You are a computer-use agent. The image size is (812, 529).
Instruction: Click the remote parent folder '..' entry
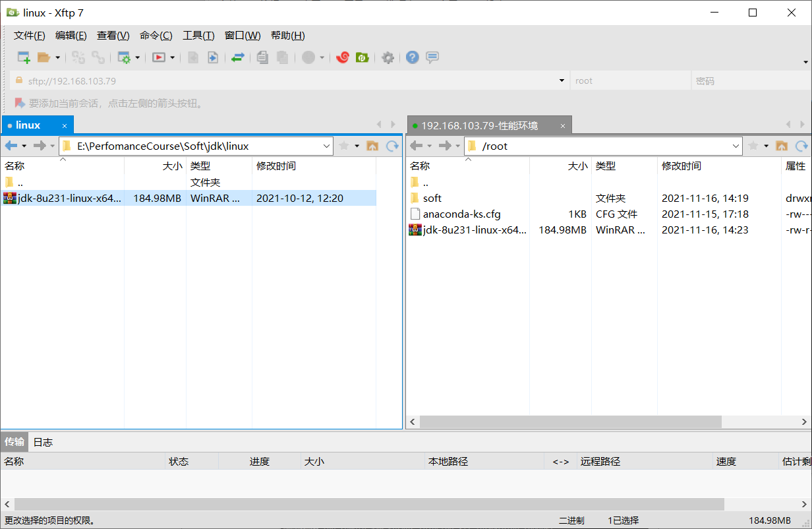point(419,182)
